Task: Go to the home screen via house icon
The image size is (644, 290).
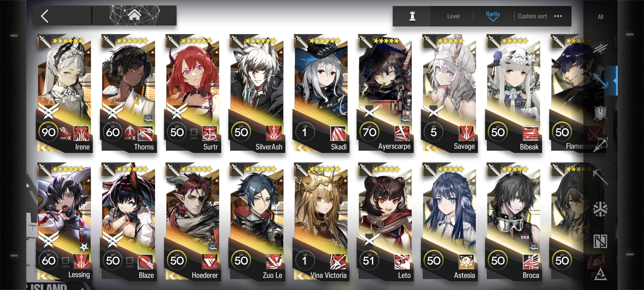Action: point(134,15)
